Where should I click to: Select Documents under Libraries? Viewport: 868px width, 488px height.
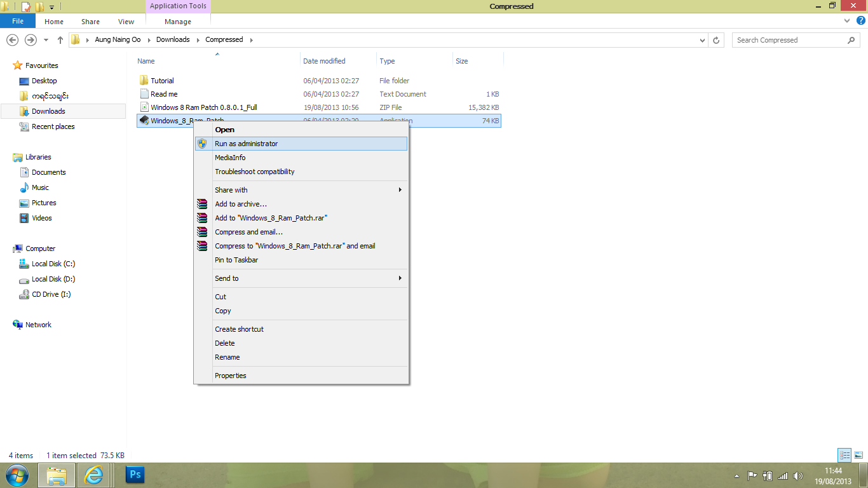tap(49, 172)
